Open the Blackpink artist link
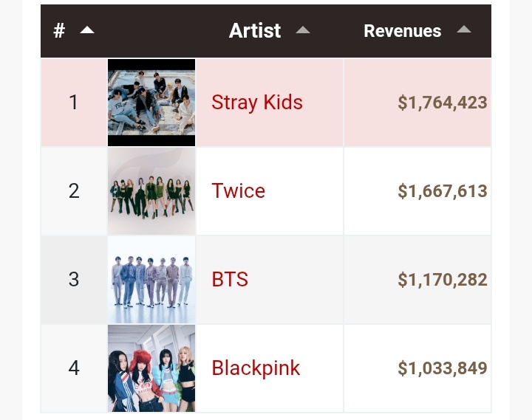 (256, 368)
